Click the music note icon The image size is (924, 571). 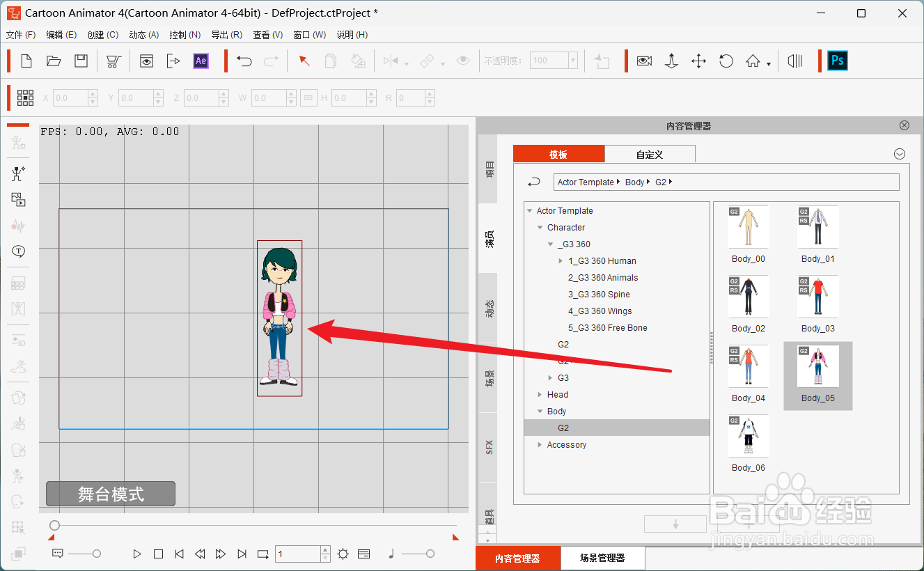[391, 554]
